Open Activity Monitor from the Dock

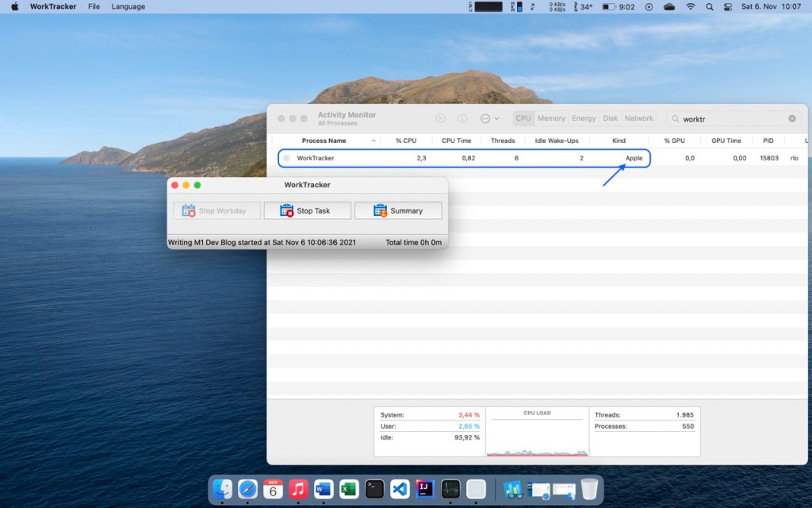pos(451,489)
